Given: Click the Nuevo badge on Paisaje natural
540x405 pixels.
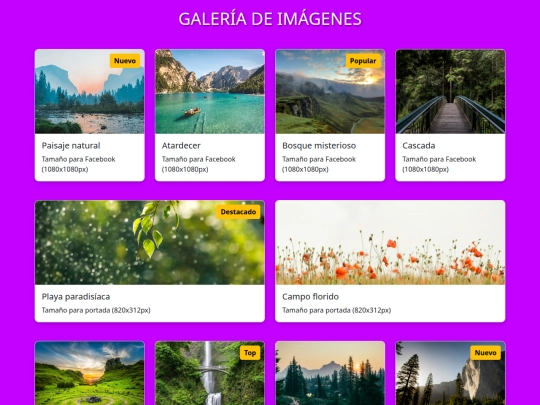Looking at the screenshot, I should [125, 61].
